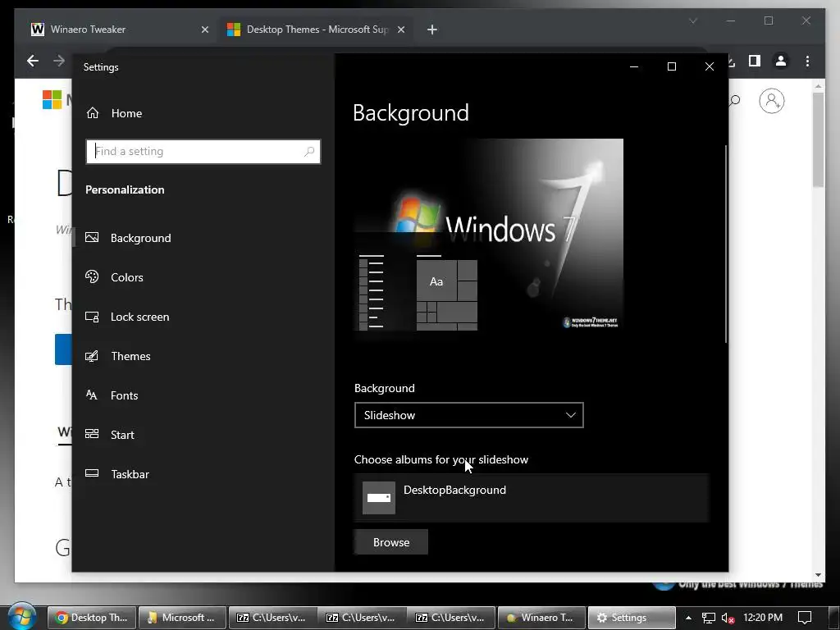Click the search icon on Microsoft page
The height and width of the screenshot is (630, 840).
tap(735, 100)
